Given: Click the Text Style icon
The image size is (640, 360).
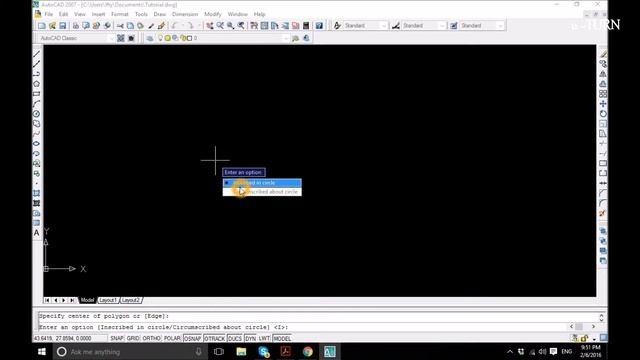Looking at the screenshot, I should point(337,26).
